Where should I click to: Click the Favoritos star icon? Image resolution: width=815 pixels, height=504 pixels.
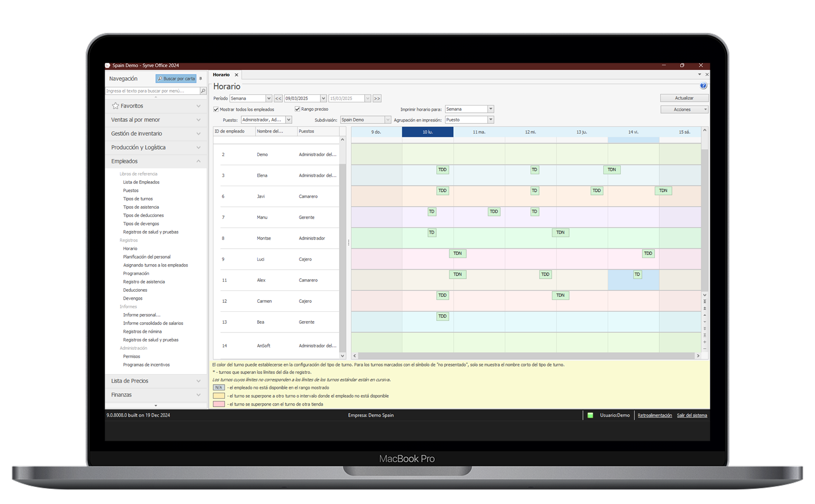click(x=116, y=106)
